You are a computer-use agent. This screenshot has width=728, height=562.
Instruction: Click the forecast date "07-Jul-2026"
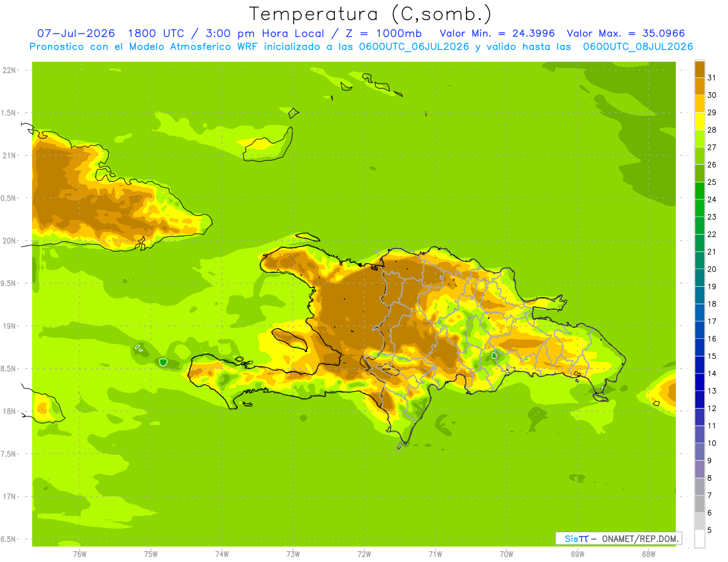(x=76, y=33)
